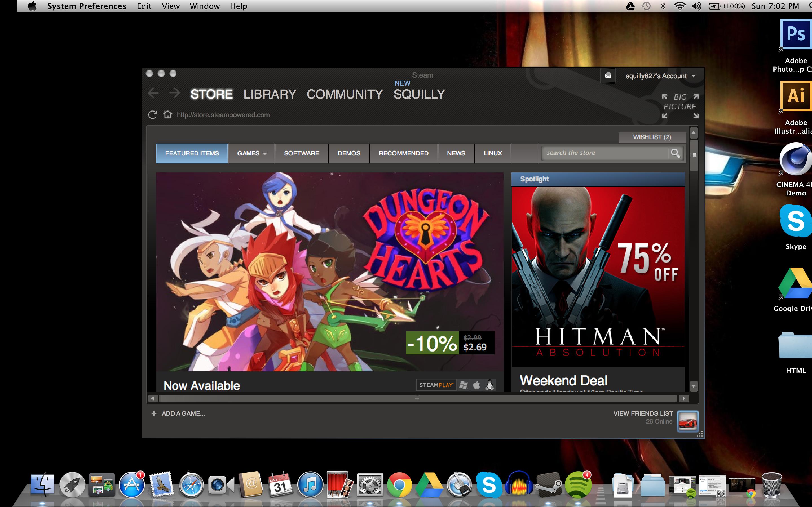Click the horizontal scrollbar track
The image size is (812, 507).
pos(416,398)
